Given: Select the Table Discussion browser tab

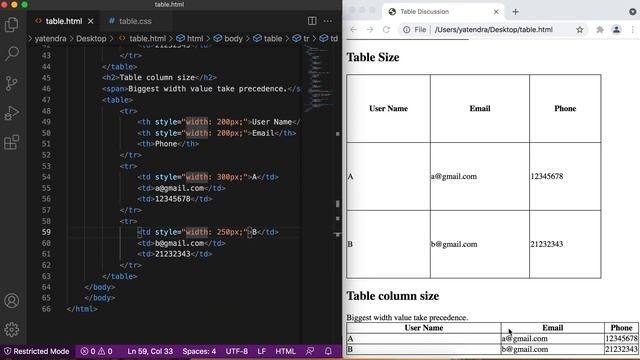Looking at the screenshot, I should pos(444,11).
